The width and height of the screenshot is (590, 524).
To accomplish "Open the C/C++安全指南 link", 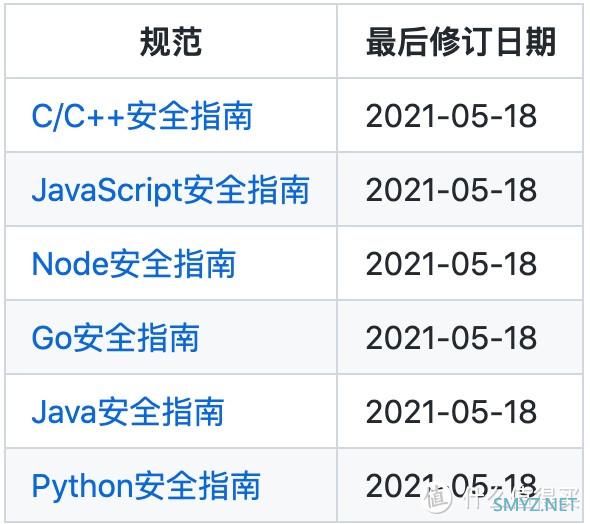I will 142,116.
